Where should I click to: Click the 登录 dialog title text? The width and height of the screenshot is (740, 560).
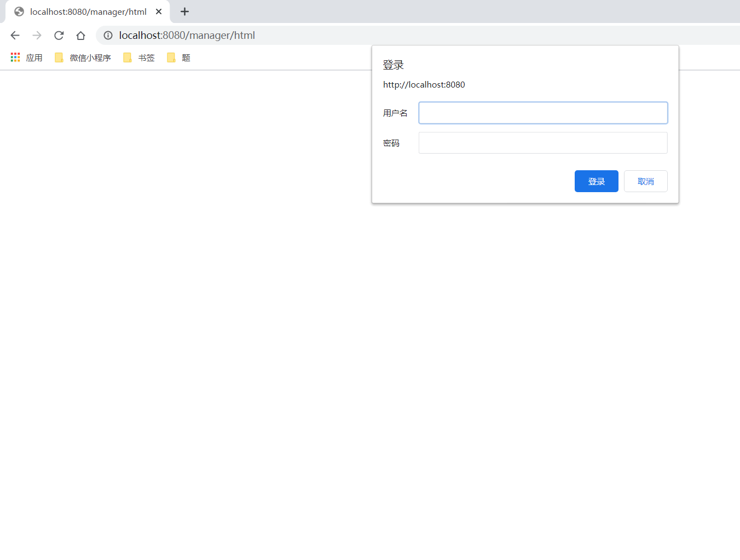pyautogui.click(x=393, y=65)
